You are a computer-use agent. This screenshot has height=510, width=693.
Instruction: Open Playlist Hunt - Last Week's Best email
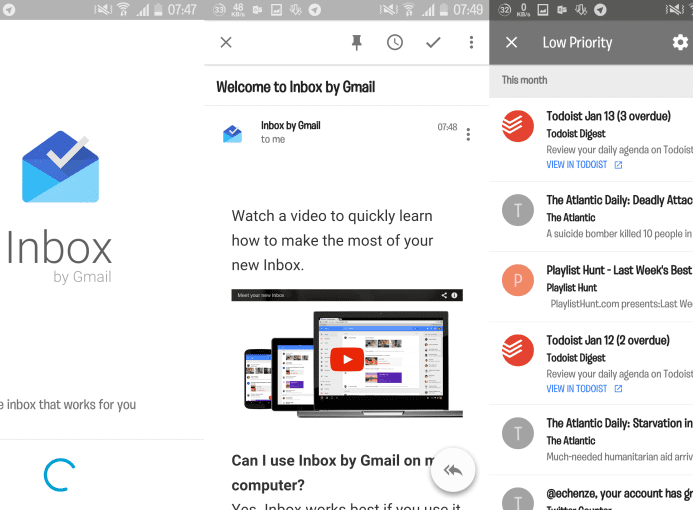[591, 287]
